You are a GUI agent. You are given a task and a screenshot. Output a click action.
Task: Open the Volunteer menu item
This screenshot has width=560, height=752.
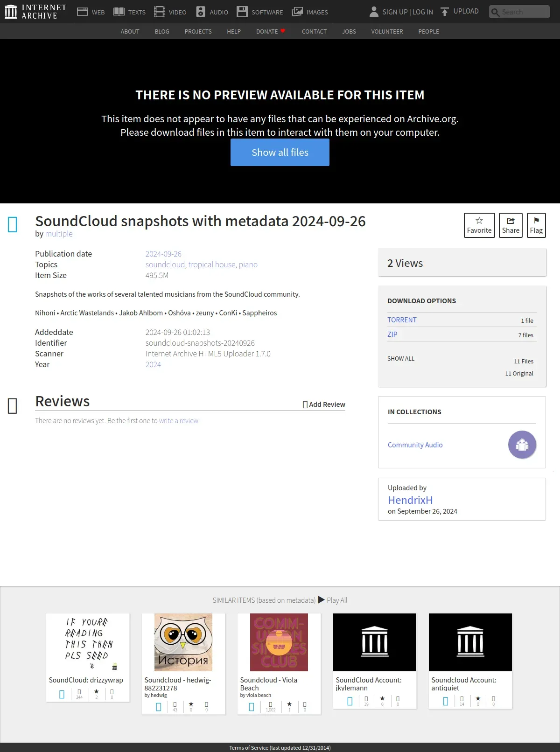click(387, 31)
